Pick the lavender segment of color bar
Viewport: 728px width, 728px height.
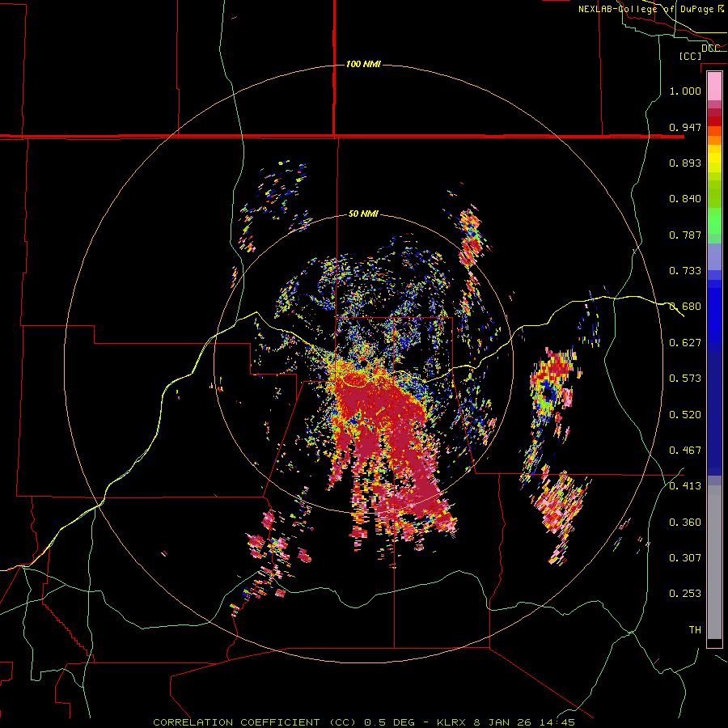714,256
